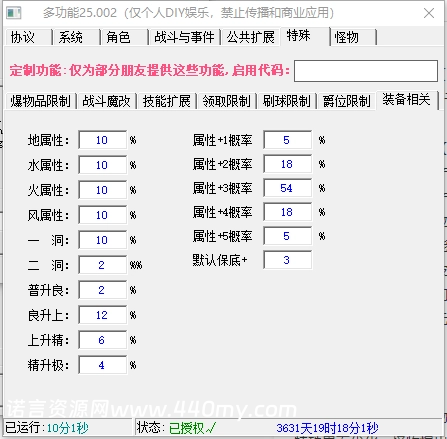Select the 特殊 tab

pos(305,36)
